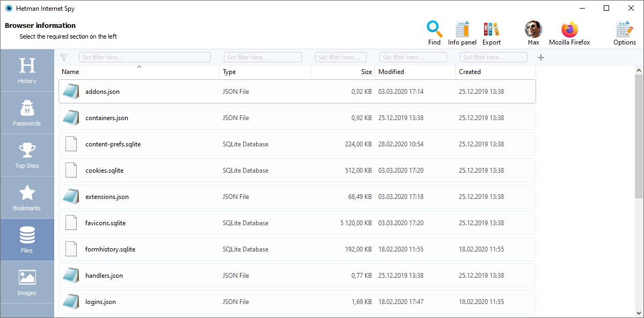Click the Modified filter field
Screen dimensions: 644x318
(x=413, y=57)
